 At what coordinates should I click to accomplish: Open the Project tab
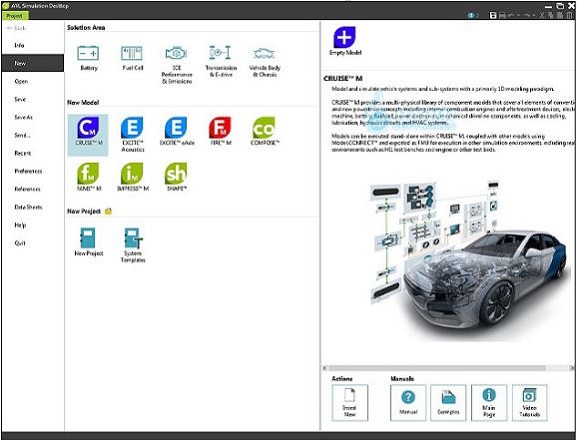[x=15, y=16]
